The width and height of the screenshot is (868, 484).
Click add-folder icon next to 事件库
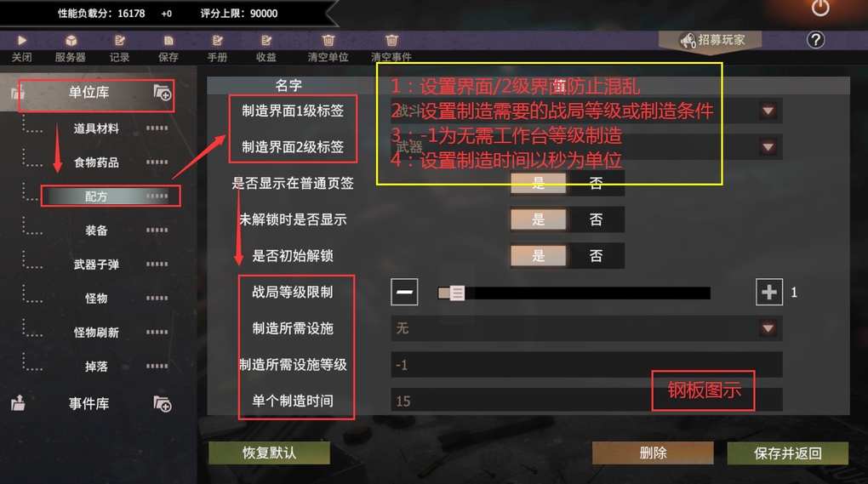[x=163, y=404]
